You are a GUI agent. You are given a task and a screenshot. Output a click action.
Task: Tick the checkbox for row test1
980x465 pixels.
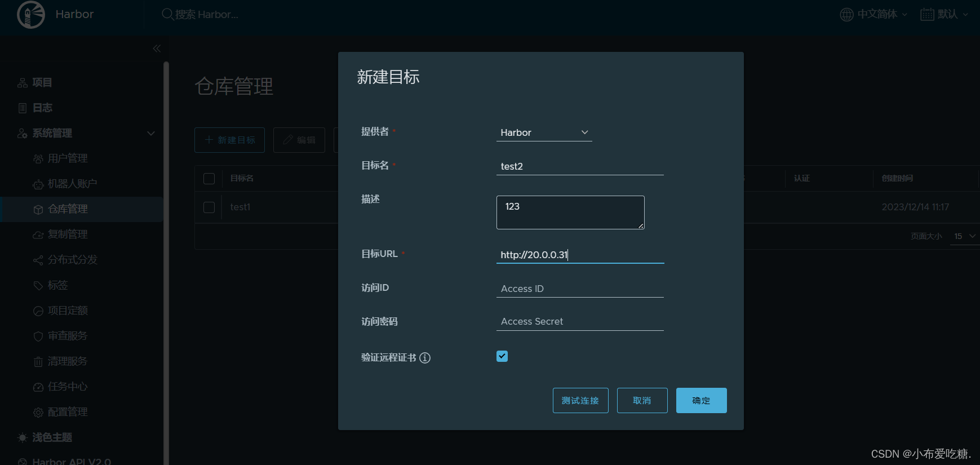[x=209, y=207]
